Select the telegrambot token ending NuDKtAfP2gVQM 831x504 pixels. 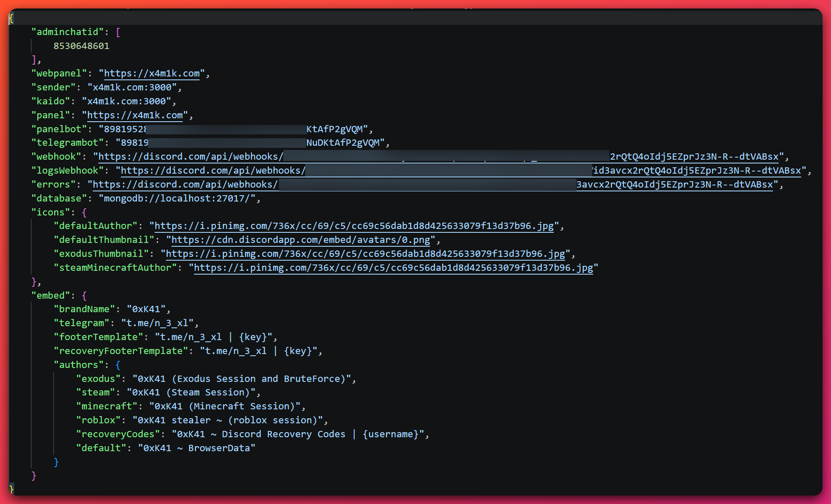(250, 143)
